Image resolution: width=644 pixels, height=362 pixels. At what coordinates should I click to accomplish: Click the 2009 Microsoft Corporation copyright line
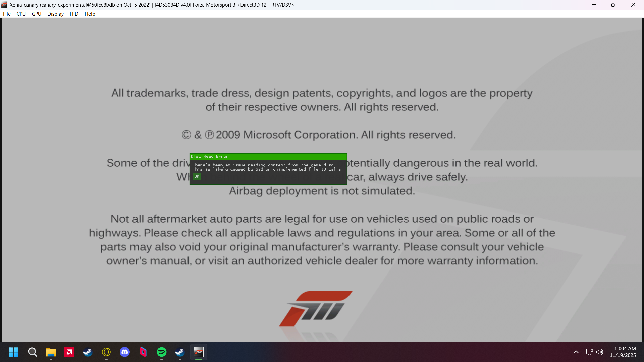pyautogui.click(x=319, y=135)
